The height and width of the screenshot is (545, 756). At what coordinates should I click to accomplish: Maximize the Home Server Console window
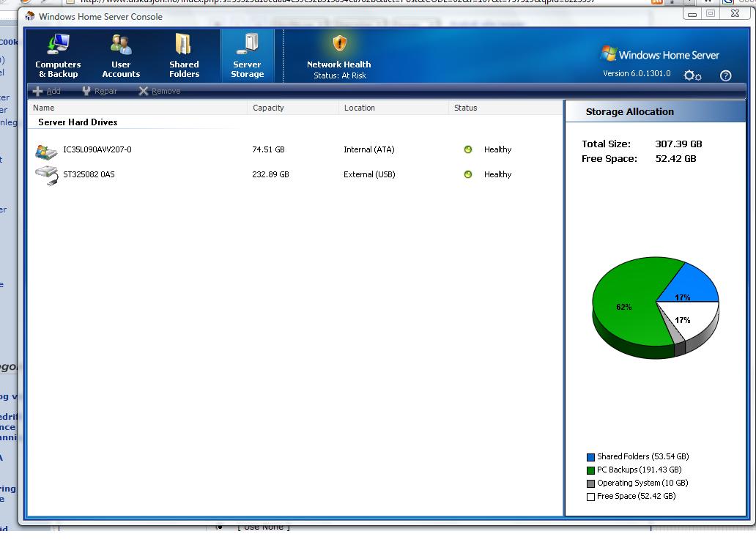click(x=711, y=14)
